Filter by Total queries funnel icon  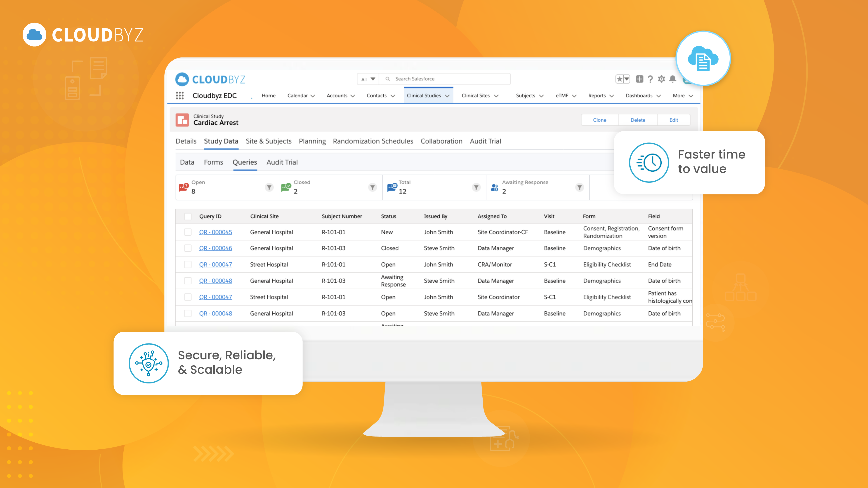[476, 187]
